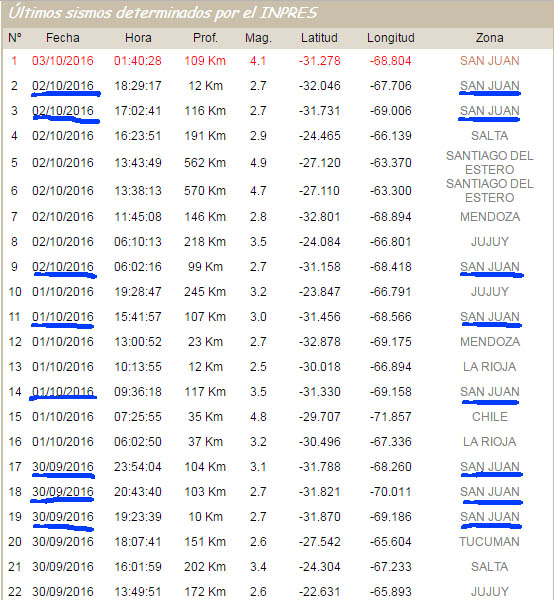Click the LA RIOJA zone in row 13
The height and width of the screenshot is (600, 554).
tap(490, 367)
